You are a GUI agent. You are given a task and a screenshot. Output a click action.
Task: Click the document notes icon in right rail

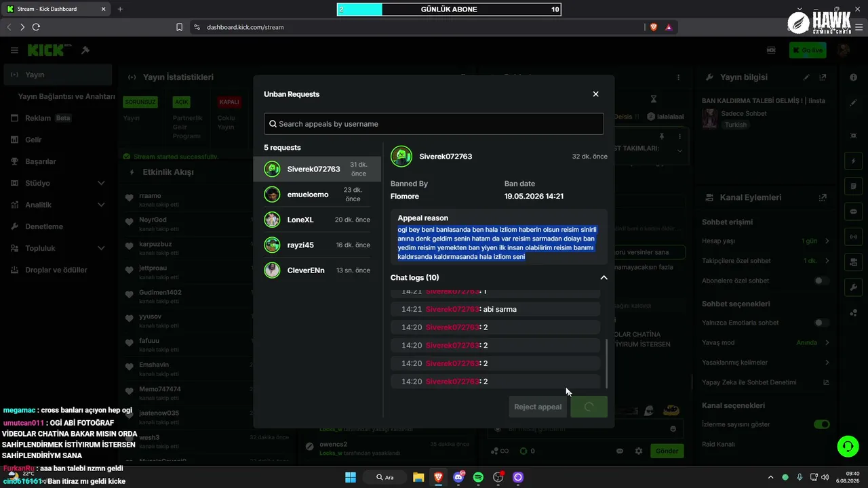point(854,186)
